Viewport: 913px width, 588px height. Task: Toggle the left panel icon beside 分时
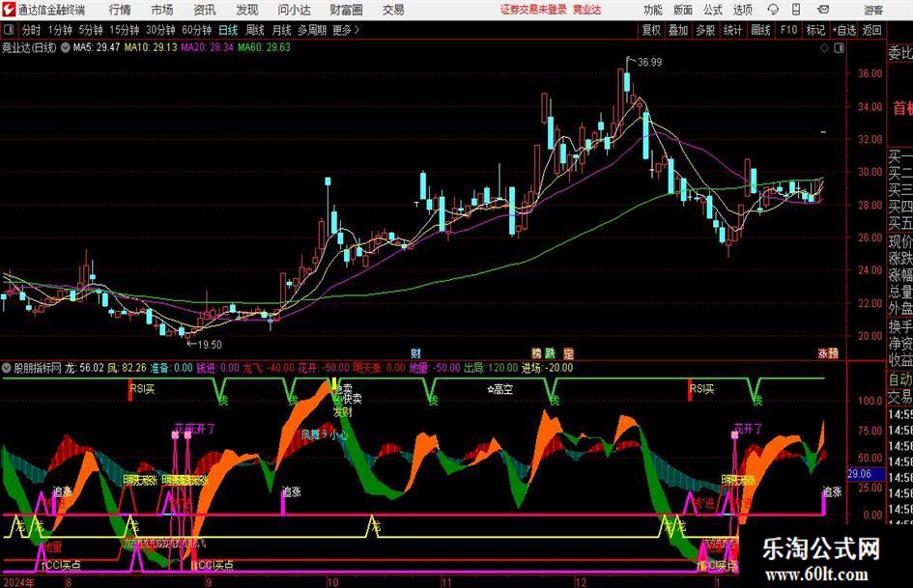9,30
